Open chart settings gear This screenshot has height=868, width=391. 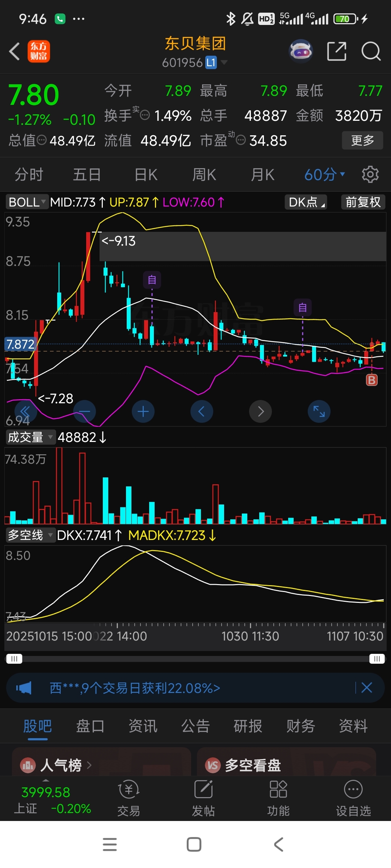tap(370, 175)
